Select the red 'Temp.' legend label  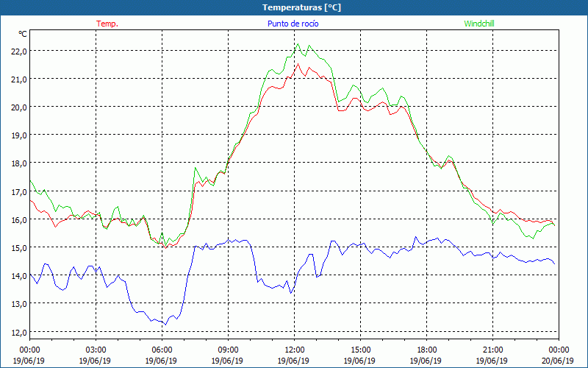pos(107,24)
